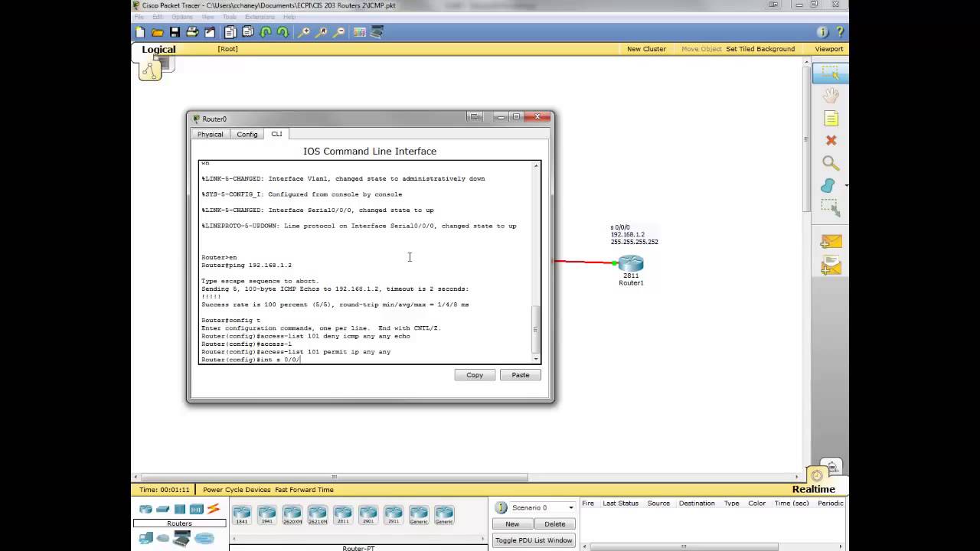Choose the Place Note tool

831,119
